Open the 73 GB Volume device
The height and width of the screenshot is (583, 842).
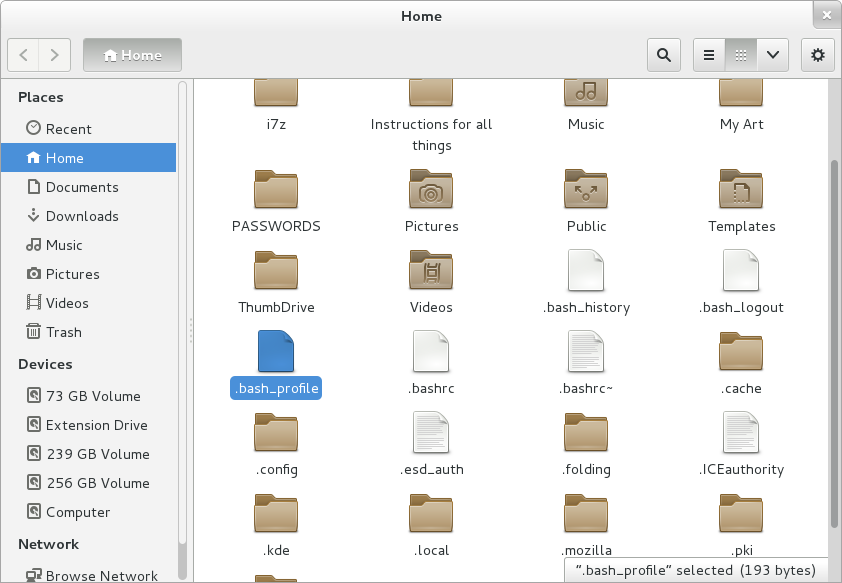point(89,396)
